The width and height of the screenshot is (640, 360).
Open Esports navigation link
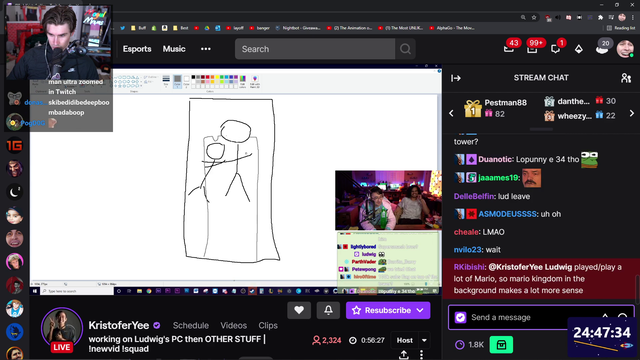click(137, 49)
